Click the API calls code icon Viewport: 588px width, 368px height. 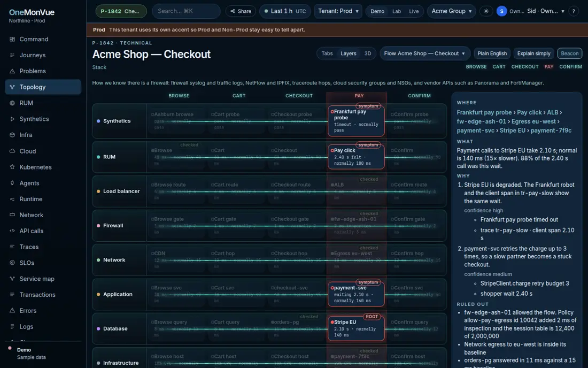[x=12, y=231]
